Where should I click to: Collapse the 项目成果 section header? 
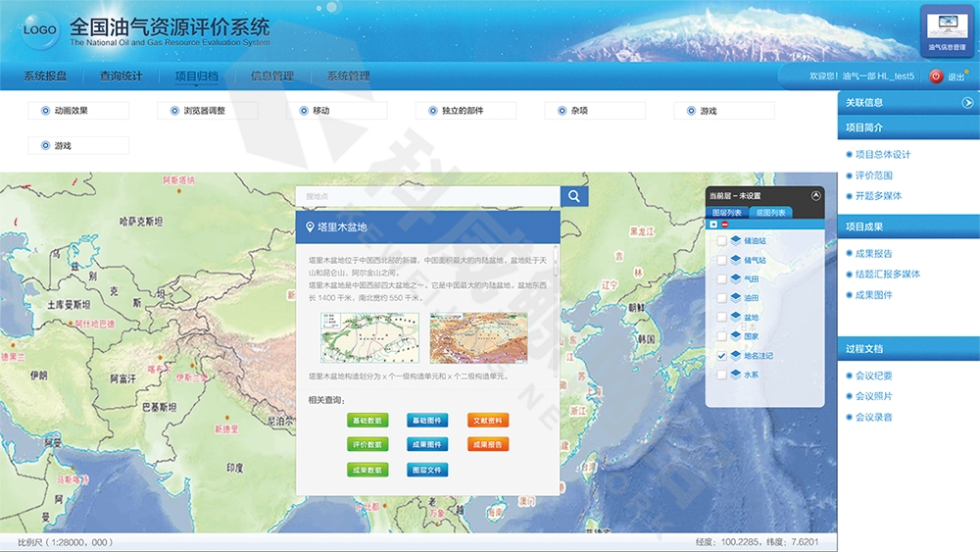pos(908,226)
